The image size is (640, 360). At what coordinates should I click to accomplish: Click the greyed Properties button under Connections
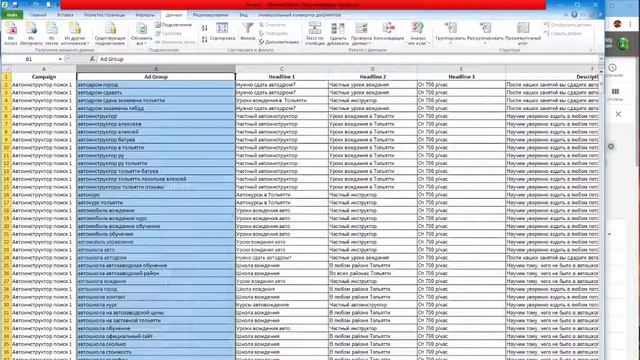coord(168,33)
